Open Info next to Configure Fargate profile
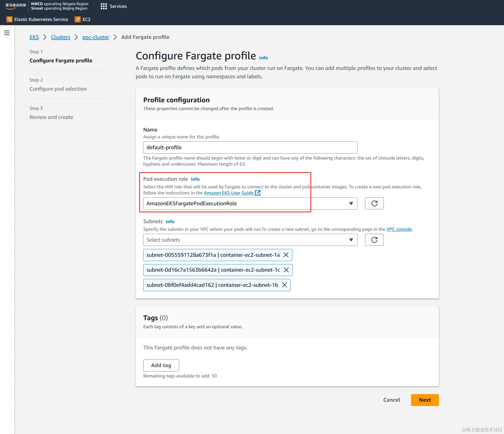Viewport: 504px width, 434px height. click(x=263, y=58)
